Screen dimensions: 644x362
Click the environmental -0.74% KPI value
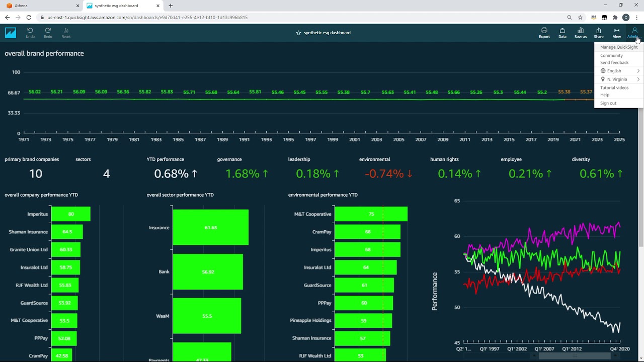[389, 174]
